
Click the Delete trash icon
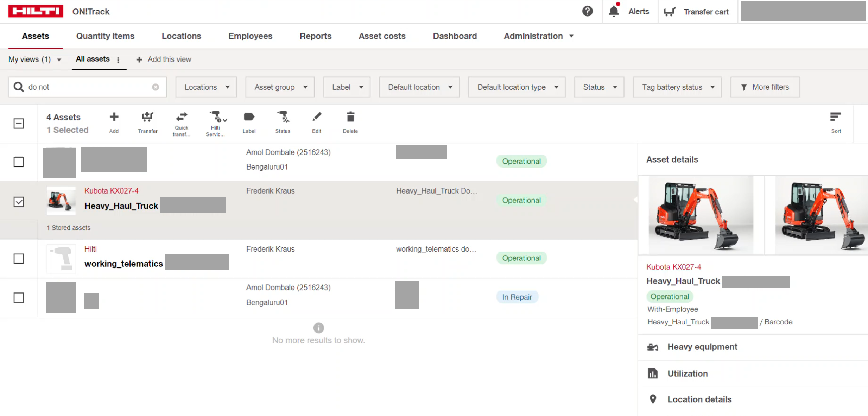(x=350, y=117)
